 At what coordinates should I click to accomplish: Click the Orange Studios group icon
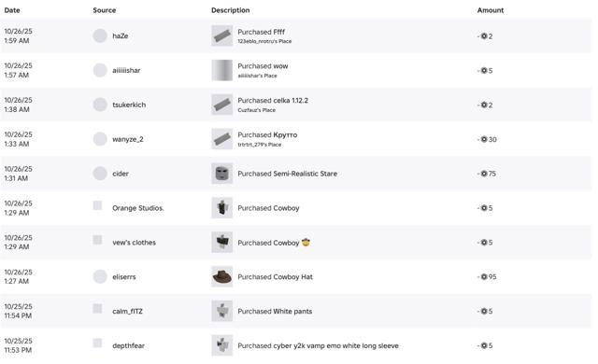tap(97, 205)
